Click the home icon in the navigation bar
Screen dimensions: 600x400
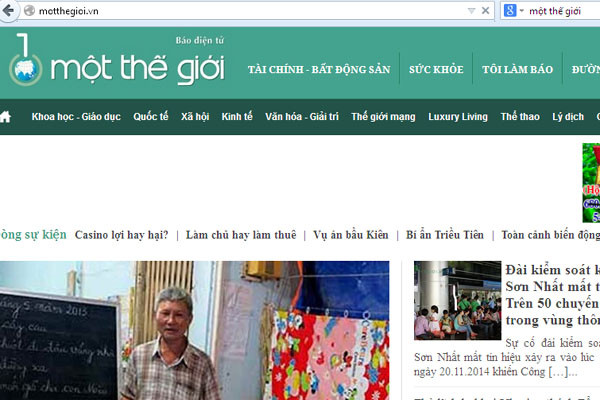click(6, 117)
